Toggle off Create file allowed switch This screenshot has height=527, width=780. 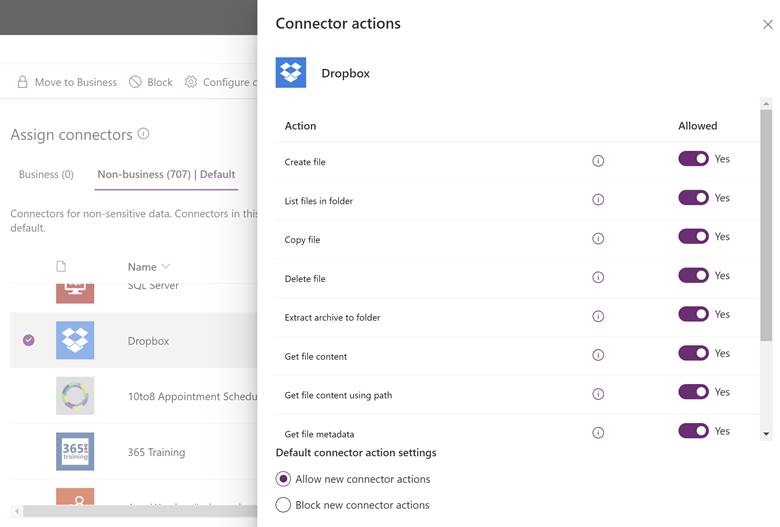point(693,159)
